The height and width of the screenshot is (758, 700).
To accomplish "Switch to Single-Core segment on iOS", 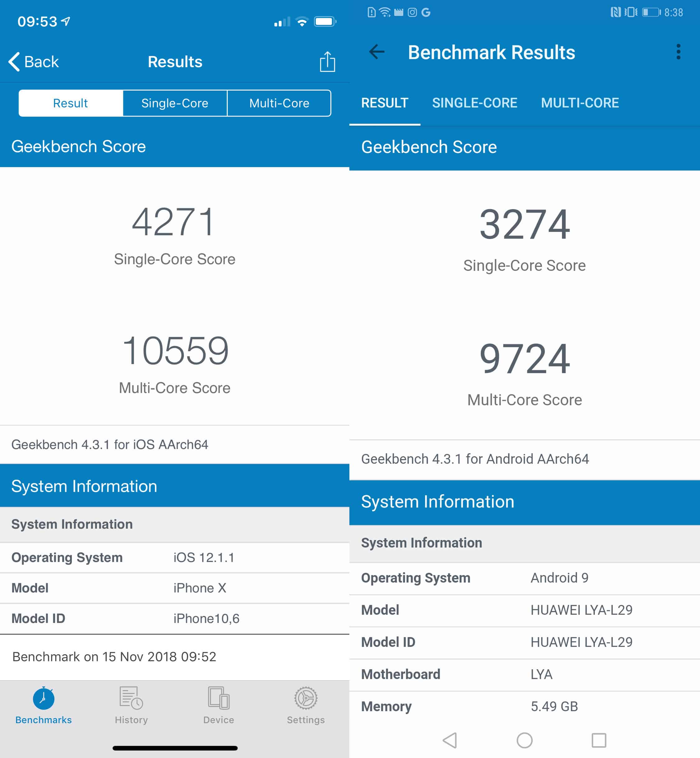I will [175, 103].
